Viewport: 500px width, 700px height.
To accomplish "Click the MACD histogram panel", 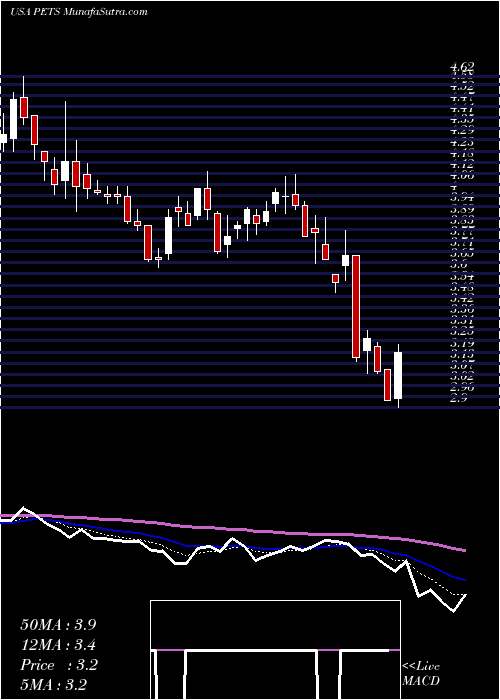I will pyautogui.click(x=275, y=650).
